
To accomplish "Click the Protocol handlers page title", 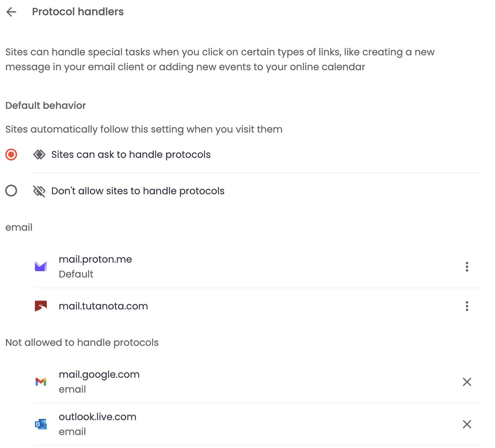I will click(x=78, y=12).
